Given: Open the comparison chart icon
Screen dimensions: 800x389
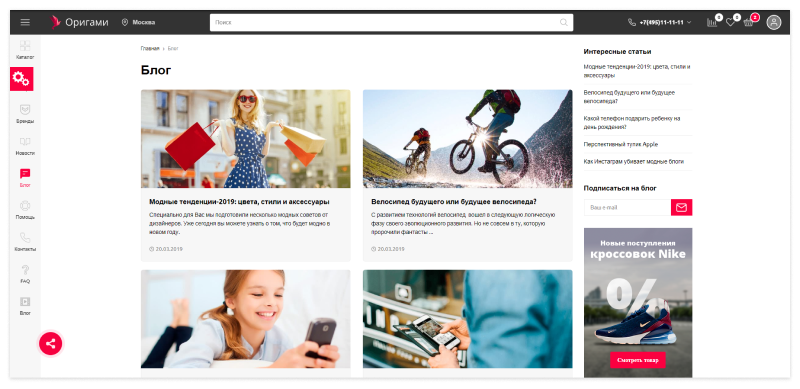Looking at the screenshot, I should [712, 22].
